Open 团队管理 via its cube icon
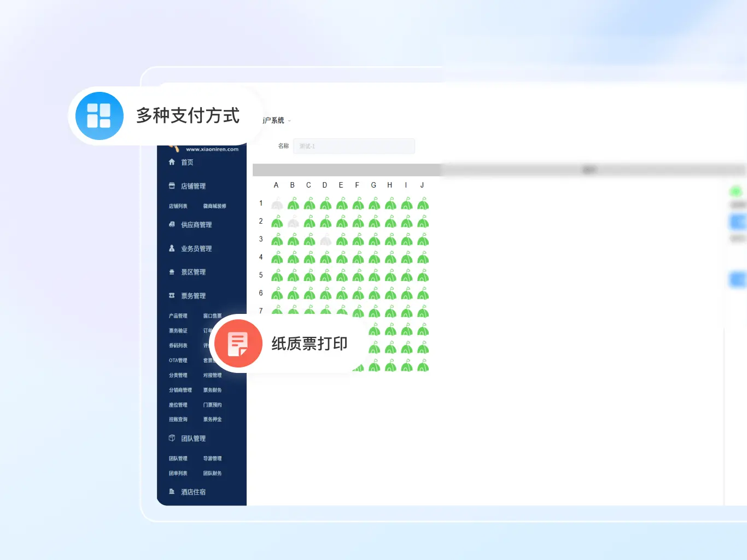This screenshot has height=560, width=747. tap(172, 437)
